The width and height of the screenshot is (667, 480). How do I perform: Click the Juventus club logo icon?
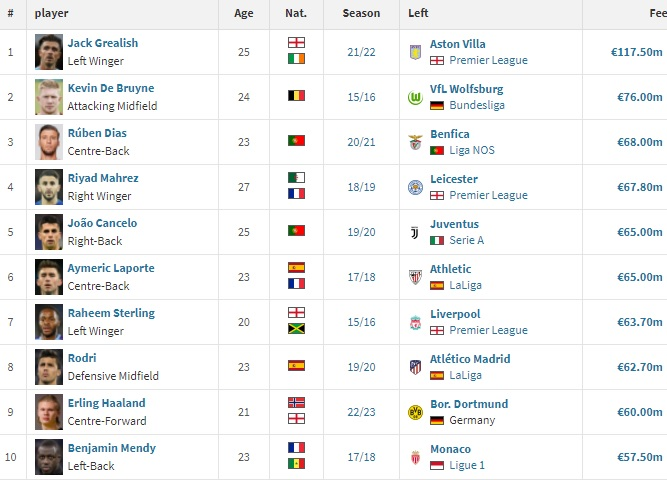tap(415, 233)
